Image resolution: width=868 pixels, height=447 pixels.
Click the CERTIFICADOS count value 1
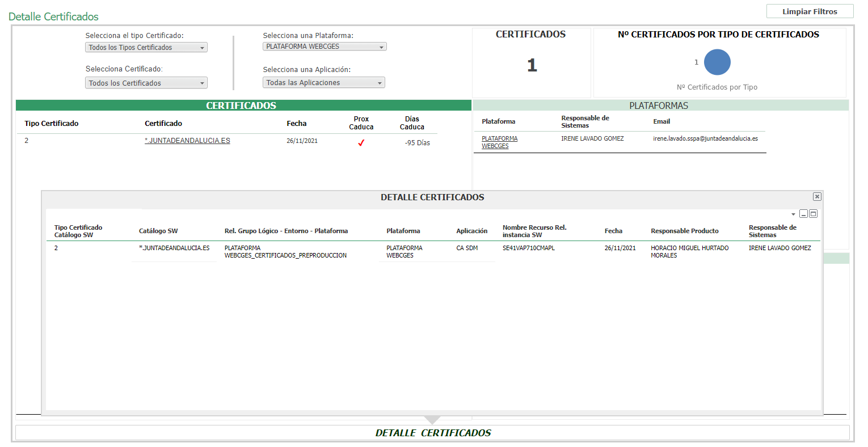click(x=532, y=65)
